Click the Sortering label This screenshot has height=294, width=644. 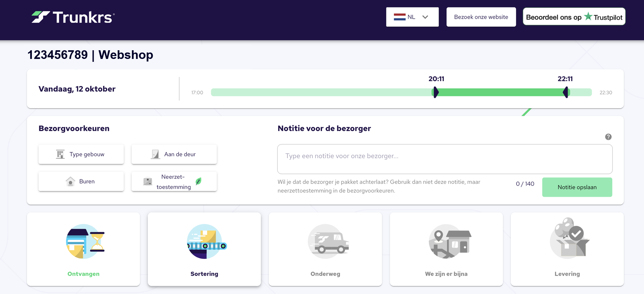tap(204, 274)
